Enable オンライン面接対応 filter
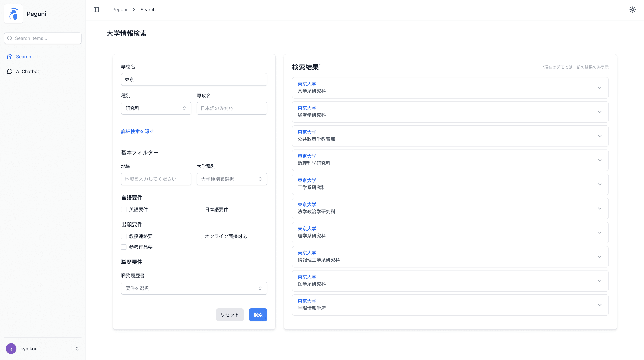 click(199, 236)
